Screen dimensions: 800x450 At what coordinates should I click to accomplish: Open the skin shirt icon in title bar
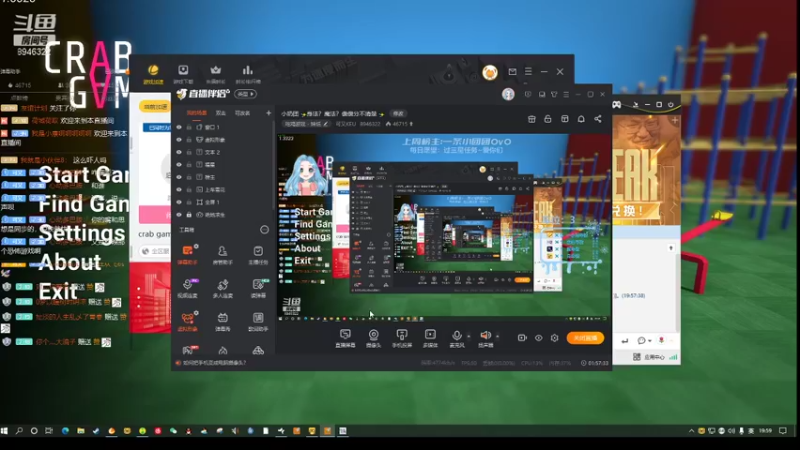pyautogui.click(x=554, y=94)
